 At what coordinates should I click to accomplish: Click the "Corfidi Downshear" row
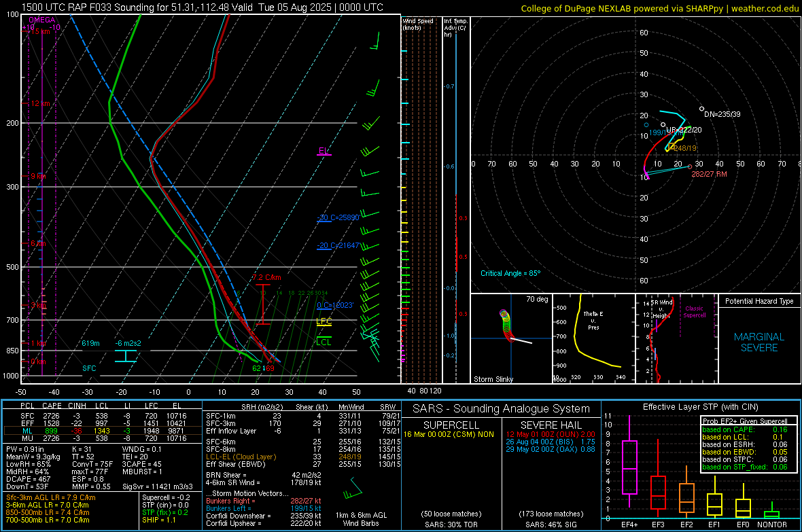264,516
